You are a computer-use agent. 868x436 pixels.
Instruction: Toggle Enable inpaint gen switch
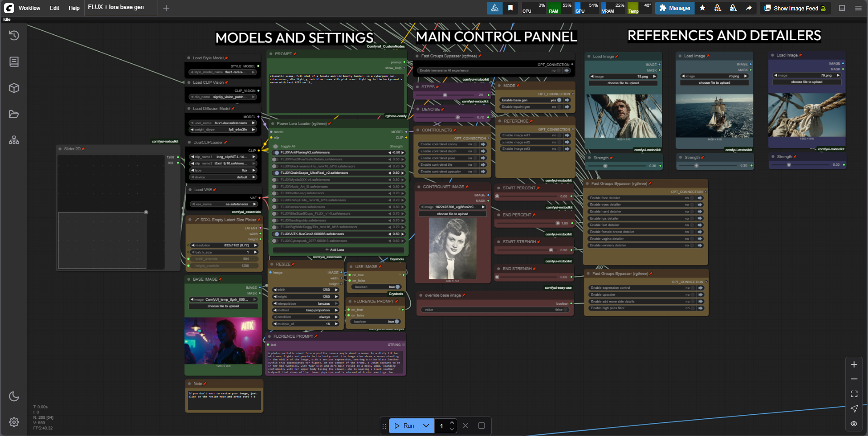coord(560,107)
